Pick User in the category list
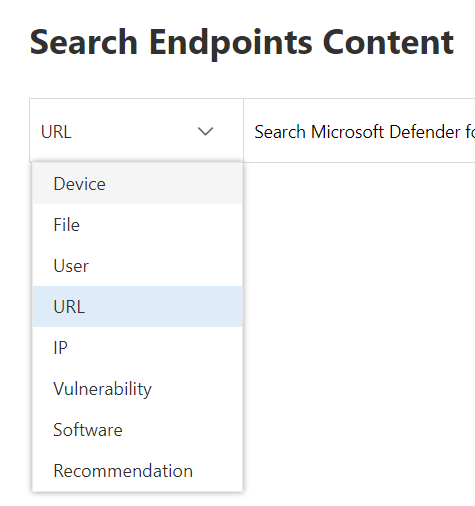This screenshot has height=506, width=475. click(x=137, y=266)
